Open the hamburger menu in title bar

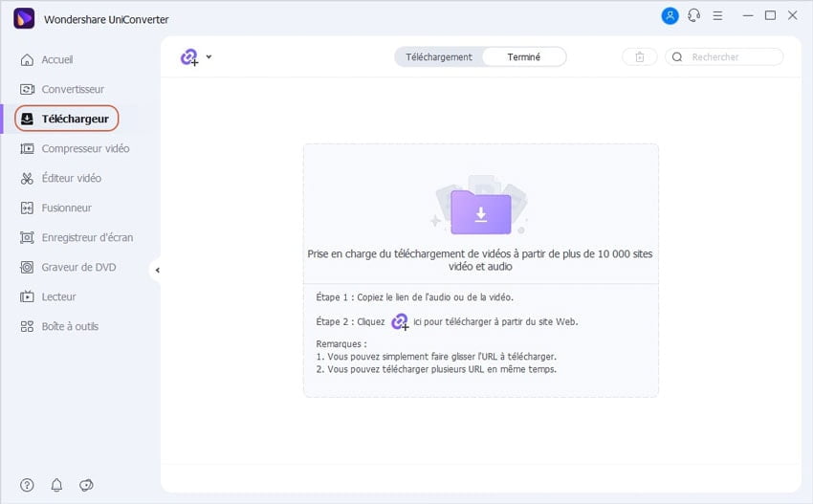click(x=719, y=16)
